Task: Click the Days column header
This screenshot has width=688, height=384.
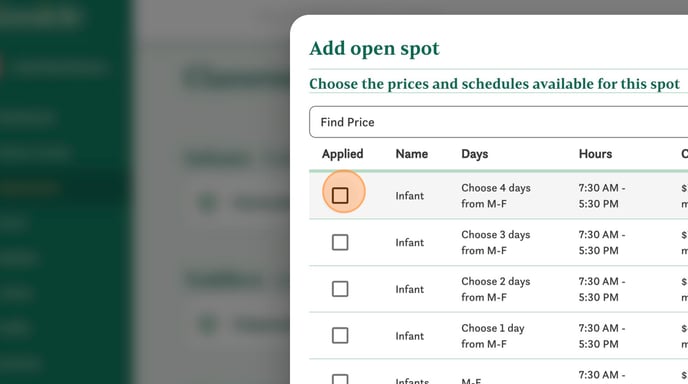Action: [474, 154]
